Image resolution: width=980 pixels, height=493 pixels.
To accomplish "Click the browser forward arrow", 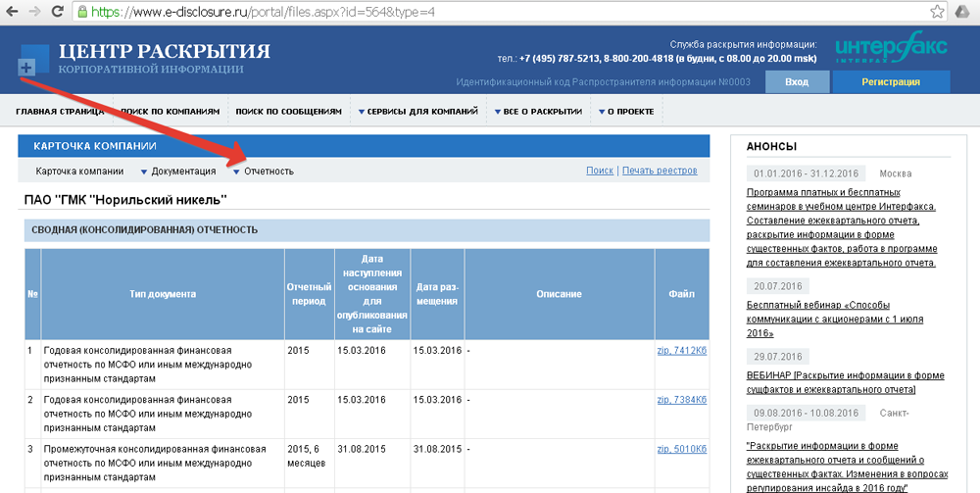I will [35, 13].
